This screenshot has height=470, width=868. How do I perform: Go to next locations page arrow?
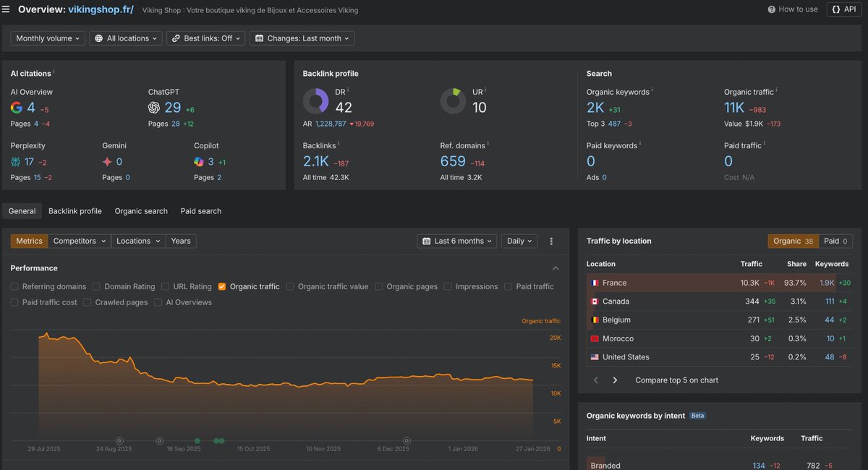point(615,380)
